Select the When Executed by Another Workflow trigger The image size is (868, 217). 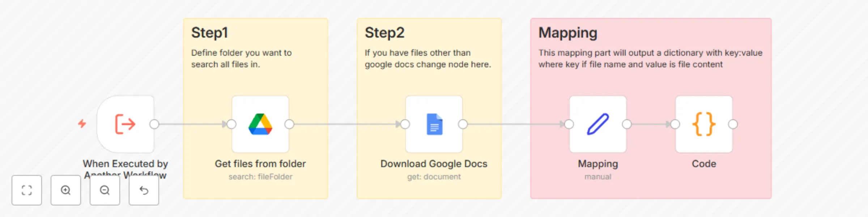125,124
